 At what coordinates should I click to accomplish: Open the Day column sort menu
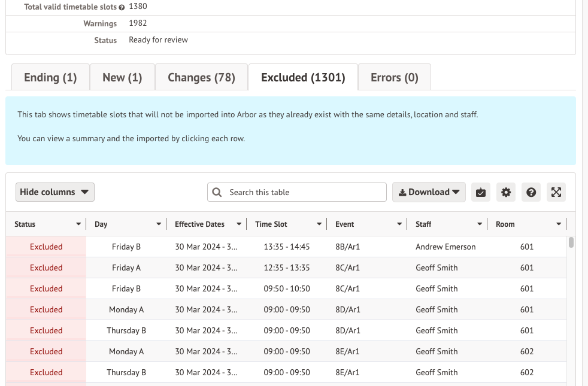pyautogui.click(x=159, y=224)
